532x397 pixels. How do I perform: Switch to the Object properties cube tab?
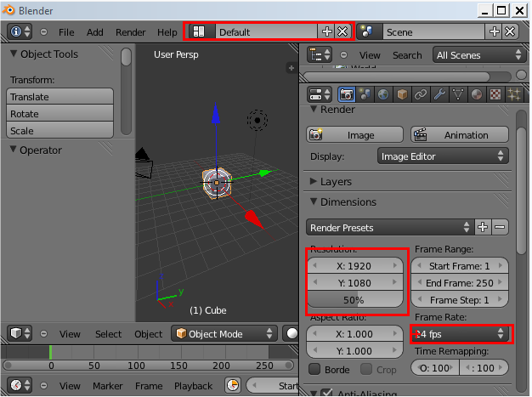coord(402,94)
